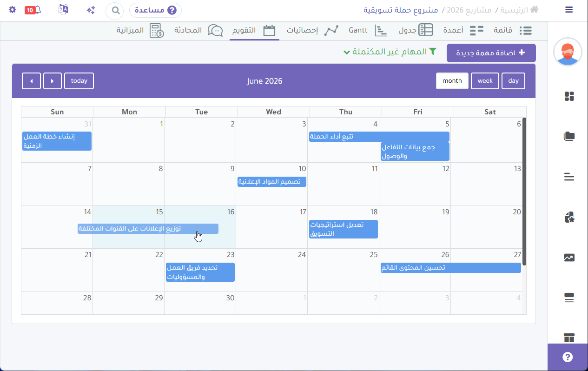Click the Wed column header

click(273, 112)
